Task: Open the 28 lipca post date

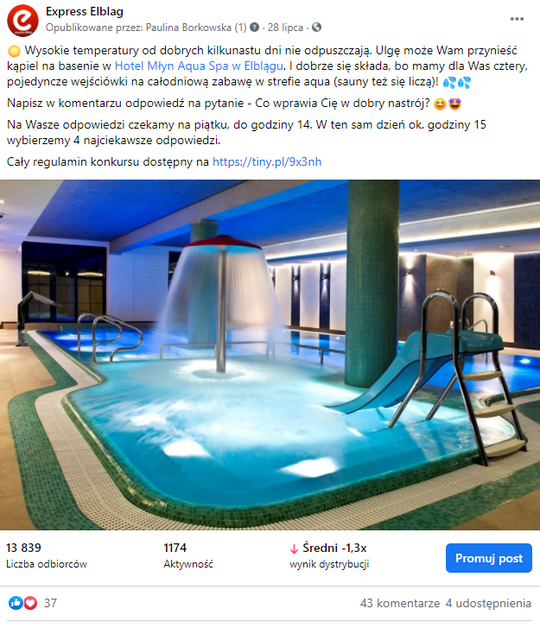Action: pos(285,27)
